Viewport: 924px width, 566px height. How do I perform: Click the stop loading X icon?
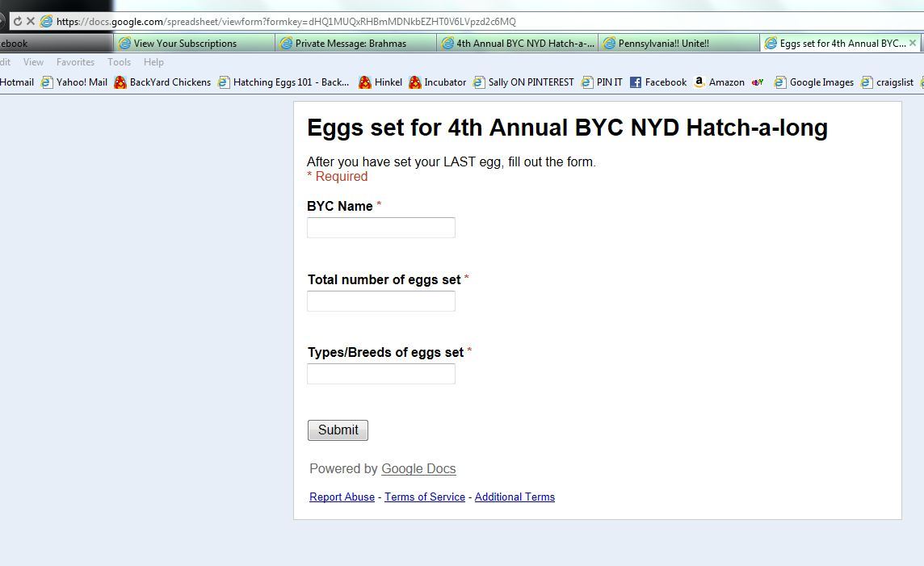30,22
